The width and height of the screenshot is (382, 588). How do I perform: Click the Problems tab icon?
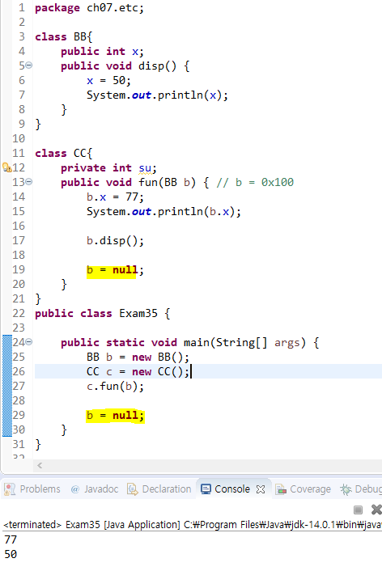coord(10,489)
